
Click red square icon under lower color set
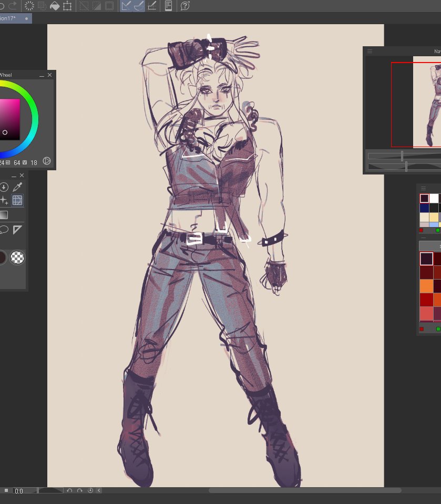[422, 329]
